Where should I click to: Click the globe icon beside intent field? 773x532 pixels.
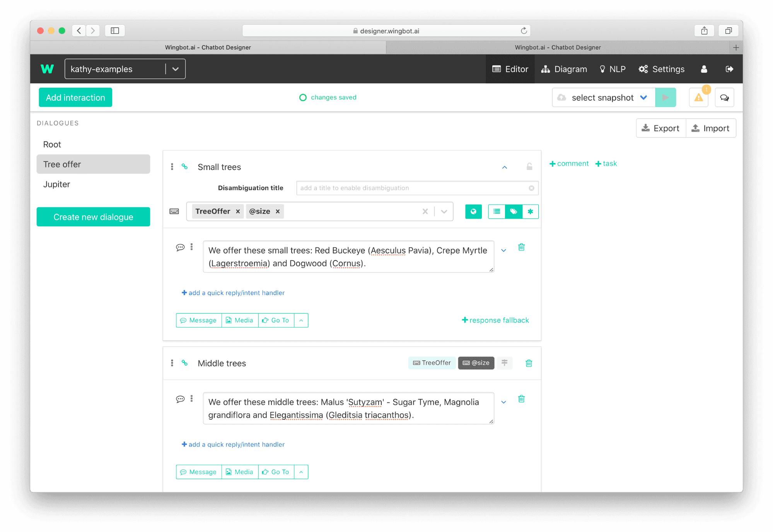click(x=473, y=211)
